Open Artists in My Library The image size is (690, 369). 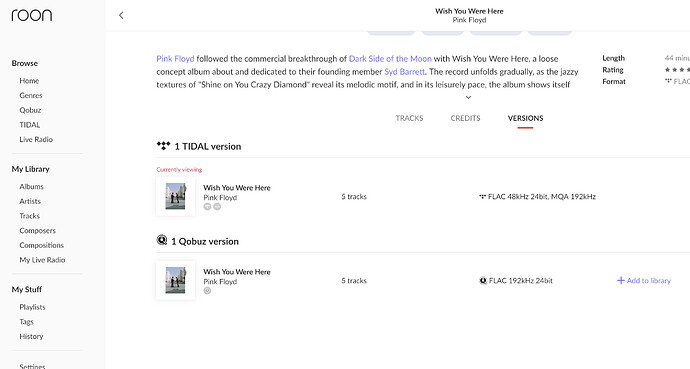pos(30,201)
